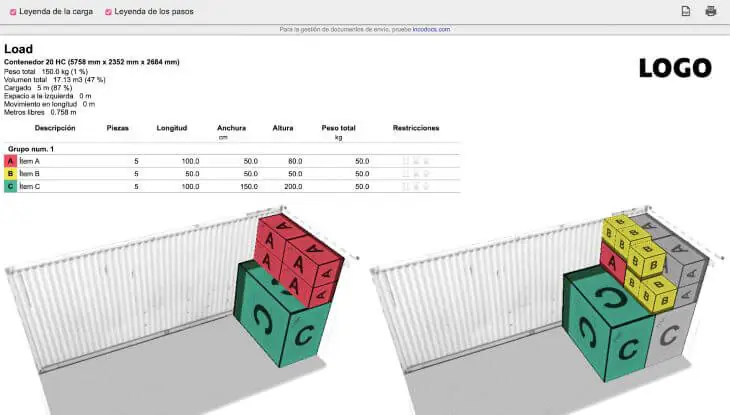Click the Peso total column header
The height and width of the screenshot is (415, 730).
tap(338, 128)
